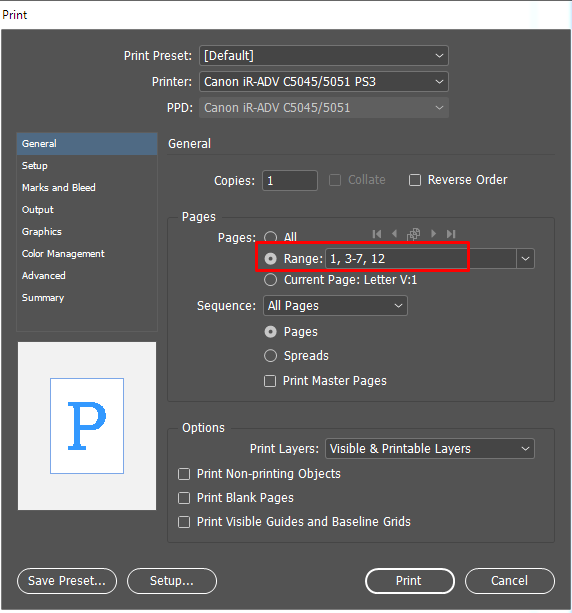Select the Spreads radio button
Image resolution: width=572 pixels, height=613 pixels.
[x=271, y=356]
